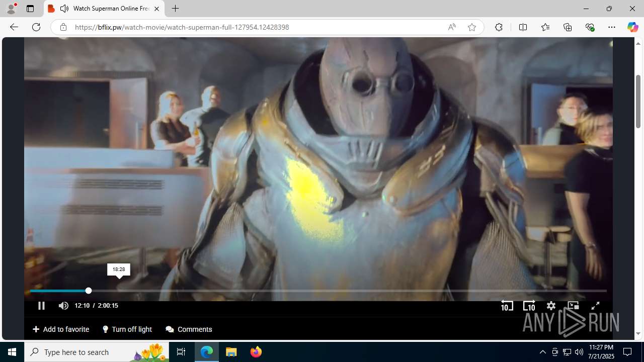Screen dimensions: 644x362
Task: Open the Comments section
Action: pos(189,329)
